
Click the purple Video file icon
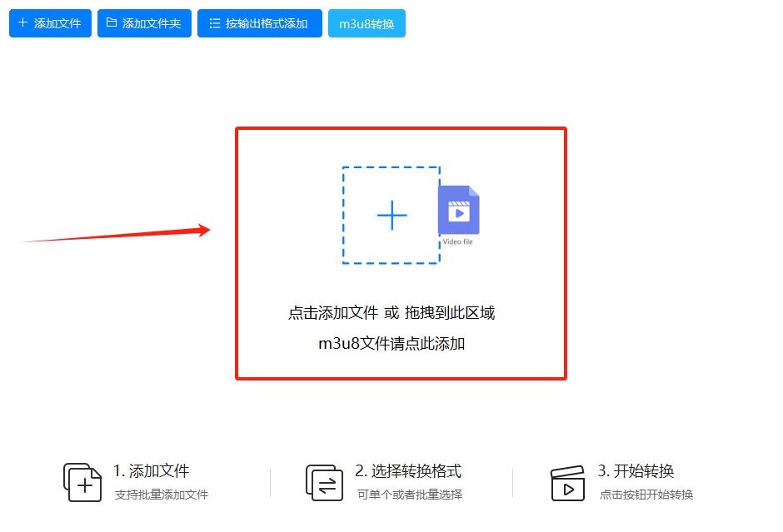pos(459,211)
